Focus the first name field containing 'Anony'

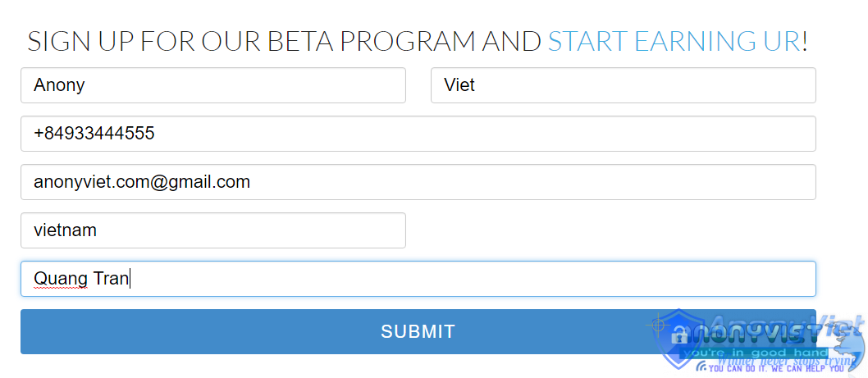click(x=213, y=85)
